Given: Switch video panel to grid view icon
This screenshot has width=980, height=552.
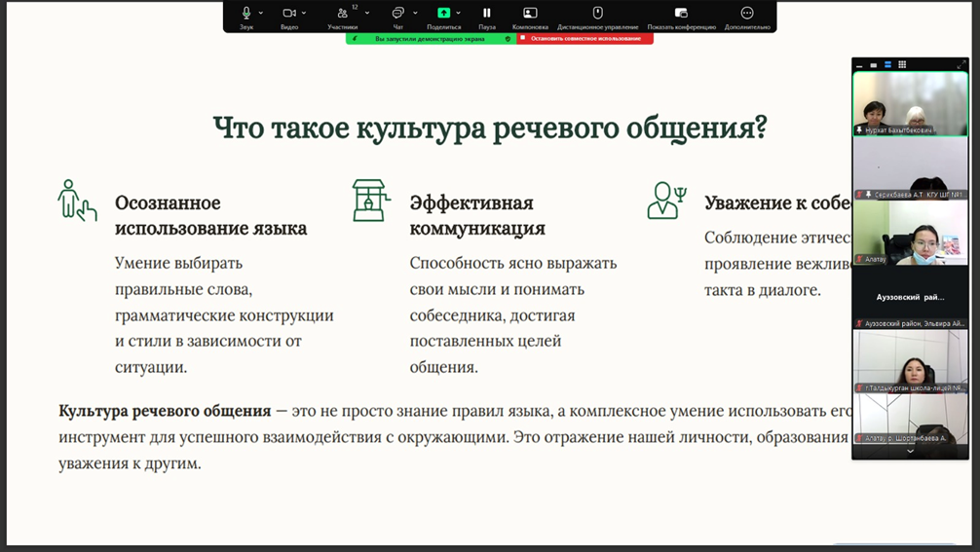Looking at the screenshot, I should pos(902,64).
